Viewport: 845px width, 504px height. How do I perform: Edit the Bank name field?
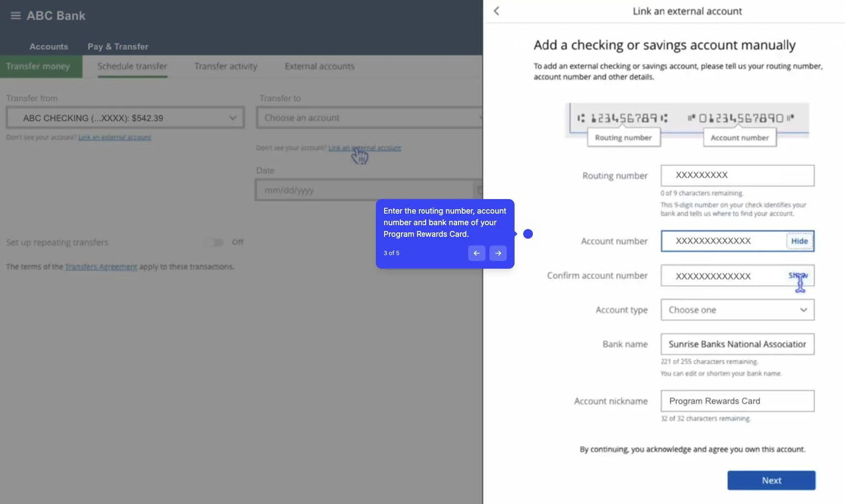(x=737, y=344)
